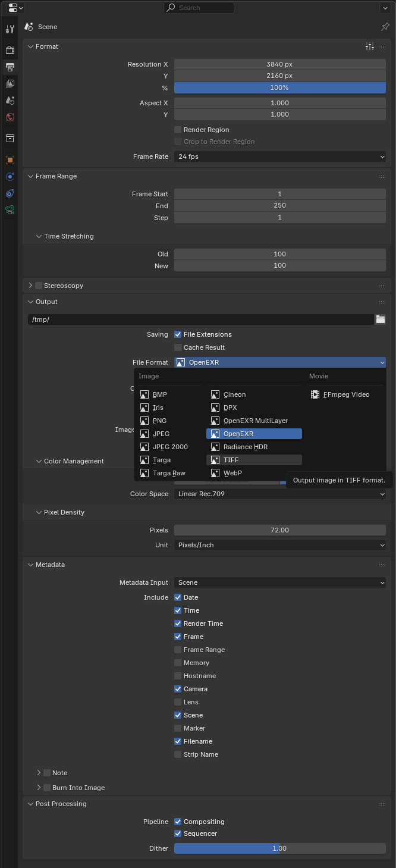Viewport: 396px width, 868px height.
Task: Open the Camera data properties tab
Action: 10,209
